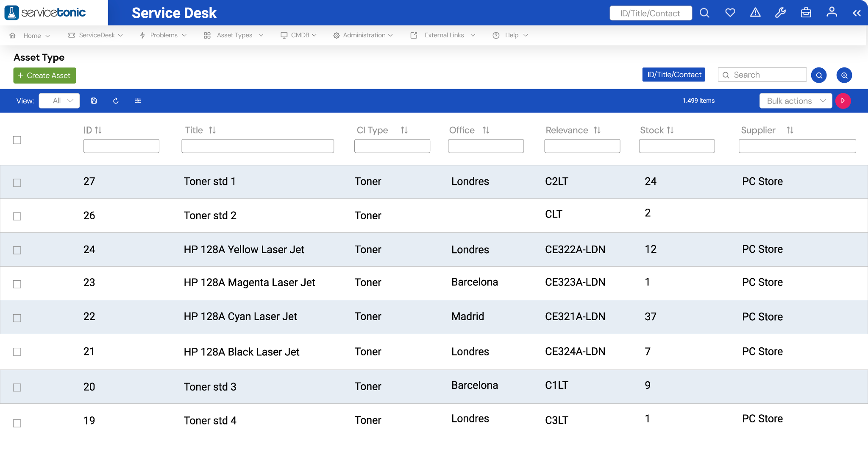The width and height of the screenshot is (868, 458).
Task: Select the HP 128A Cyan Laser Jet checkbox
Action: tap(17, 318)
